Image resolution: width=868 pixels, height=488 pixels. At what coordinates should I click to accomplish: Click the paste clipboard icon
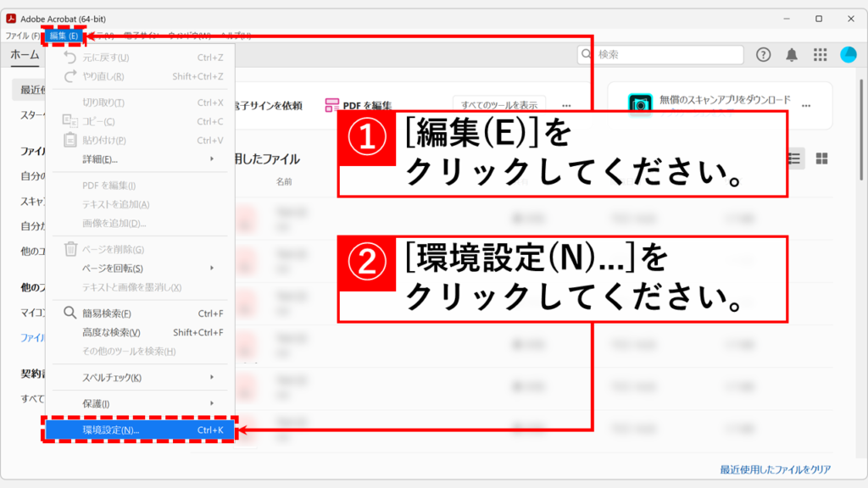(70, 140)
